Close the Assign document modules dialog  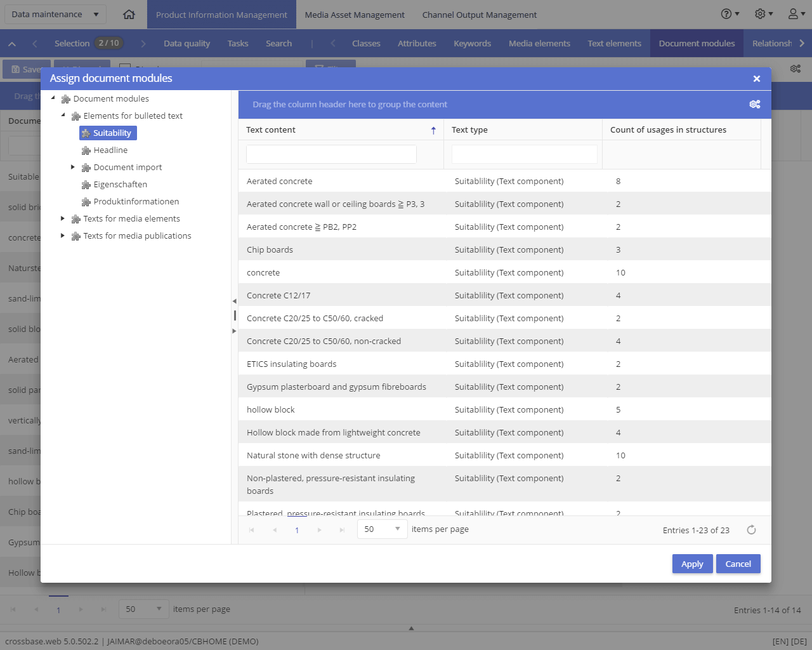coord(756,79)
